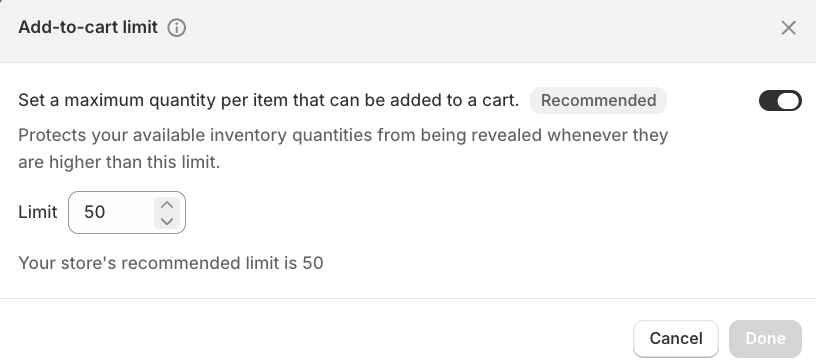Click inside the Limit number field

tap(126, 212)
